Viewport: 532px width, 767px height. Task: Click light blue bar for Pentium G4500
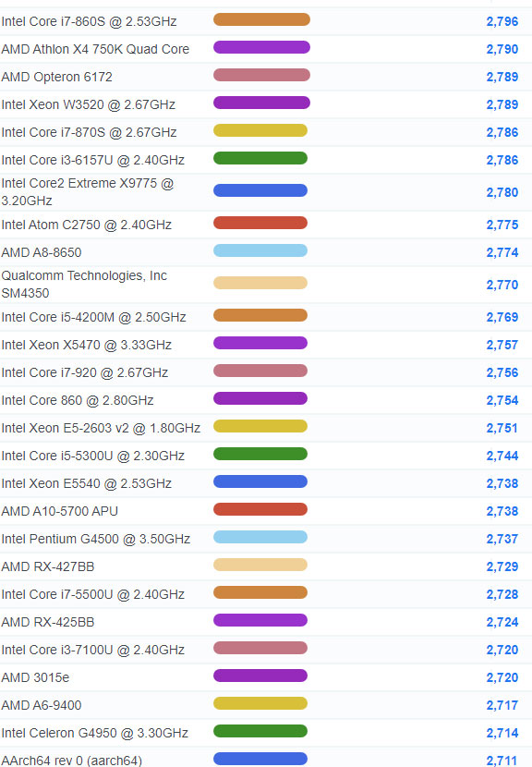point(260,537)
